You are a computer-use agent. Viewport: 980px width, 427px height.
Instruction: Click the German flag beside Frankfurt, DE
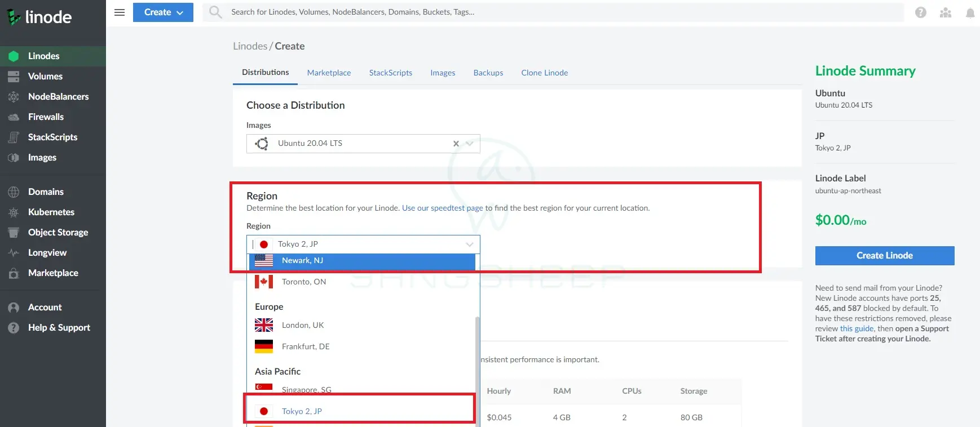264,346
